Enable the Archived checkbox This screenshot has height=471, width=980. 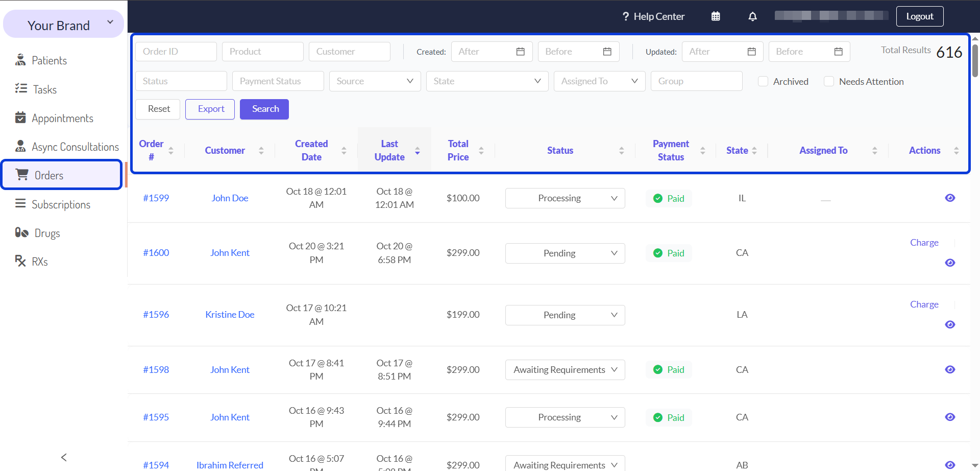pos(763,82)
